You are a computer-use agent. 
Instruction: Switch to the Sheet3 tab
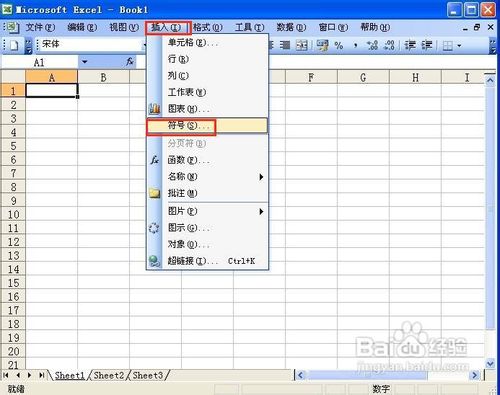coord(148,375)
